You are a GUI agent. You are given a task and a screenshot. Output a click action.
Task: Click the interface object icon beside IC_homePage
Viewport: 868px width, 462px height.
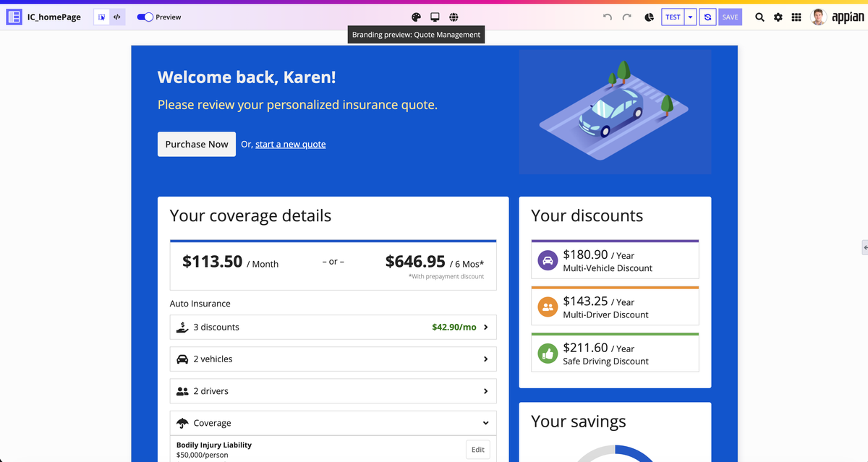coord(14,17)
